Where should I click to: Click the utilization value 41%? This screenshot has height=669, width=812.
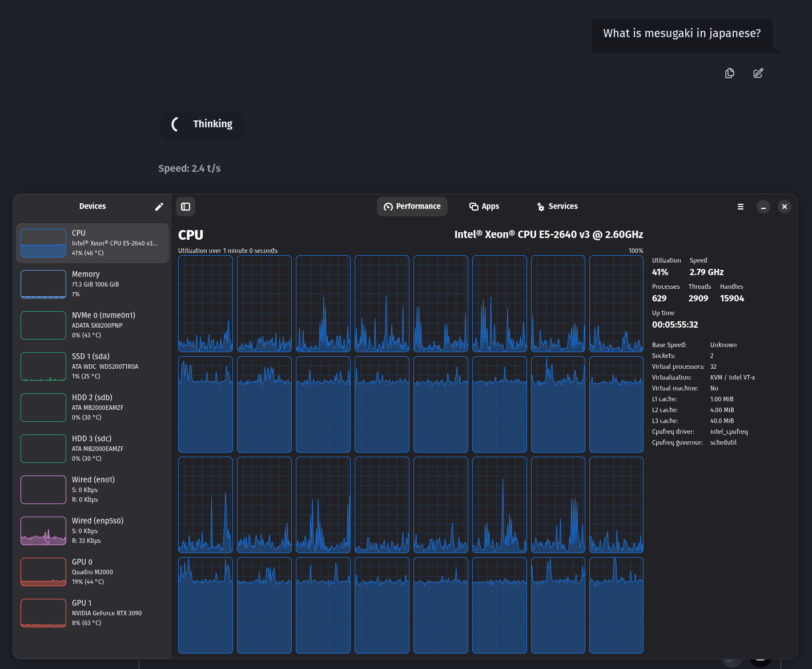click(x=660, y=272)
